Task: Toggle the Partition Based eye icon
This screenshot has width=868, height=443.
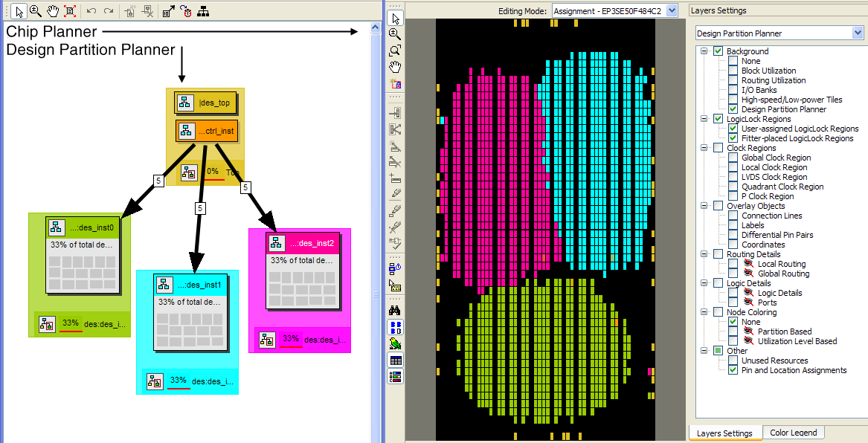Action: tap(748, 332)
